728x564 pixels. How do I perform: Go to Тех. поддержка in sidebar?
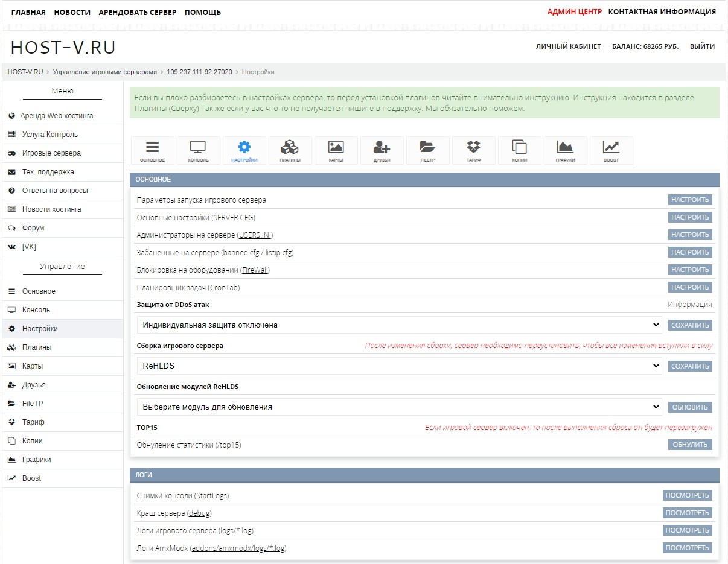pyautogui.click(x=48, y=172)
